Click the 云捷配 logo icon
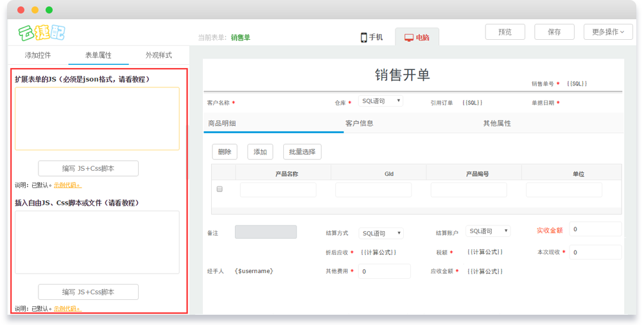Viewport: 644px width, 325px height. coord(42,32)
